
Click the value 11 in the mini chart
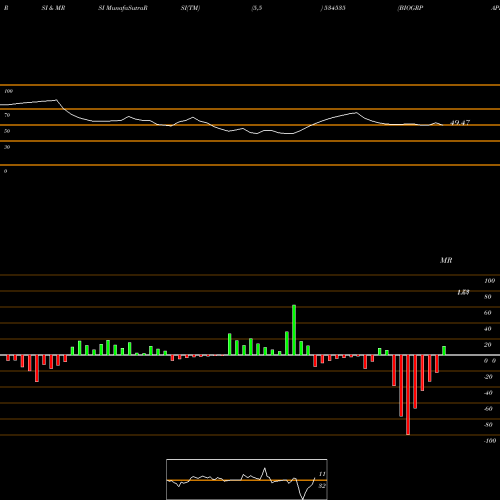point(322,474)
